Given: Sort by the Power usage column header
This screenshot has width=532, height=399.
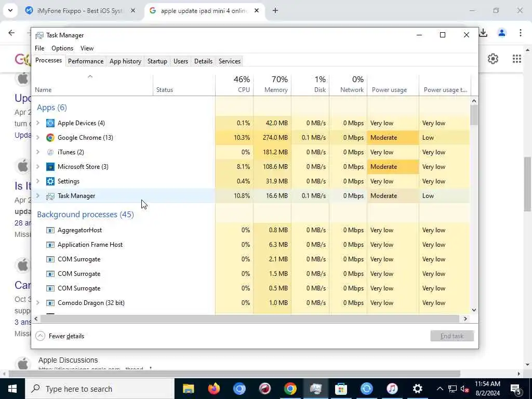Looking at the screenshot, I should click(x=393, y=85).
